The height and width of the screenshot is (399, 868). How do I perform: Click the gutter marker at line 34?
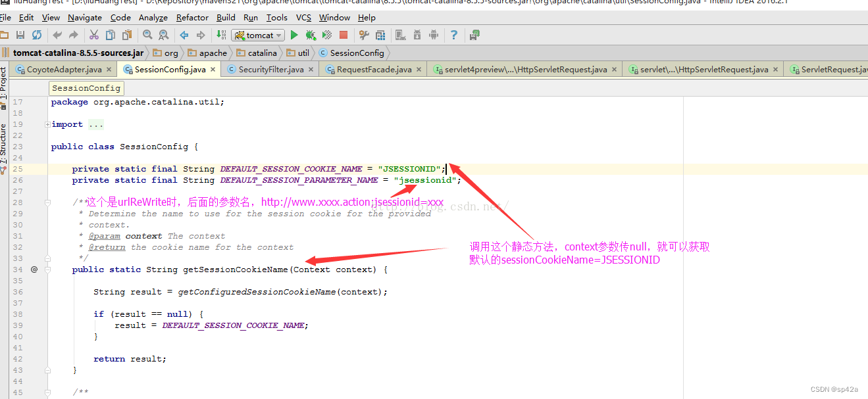pos(34,270)
